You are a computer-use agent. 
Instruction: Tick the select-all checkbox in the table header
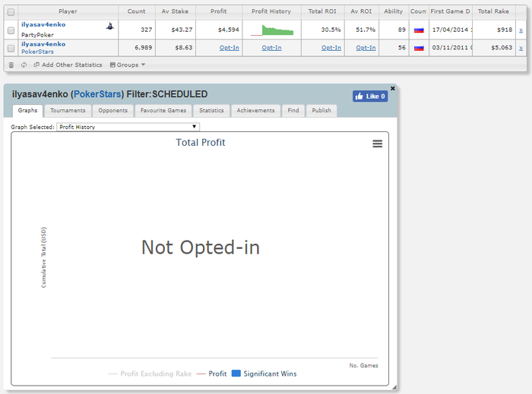pos(11,12)
